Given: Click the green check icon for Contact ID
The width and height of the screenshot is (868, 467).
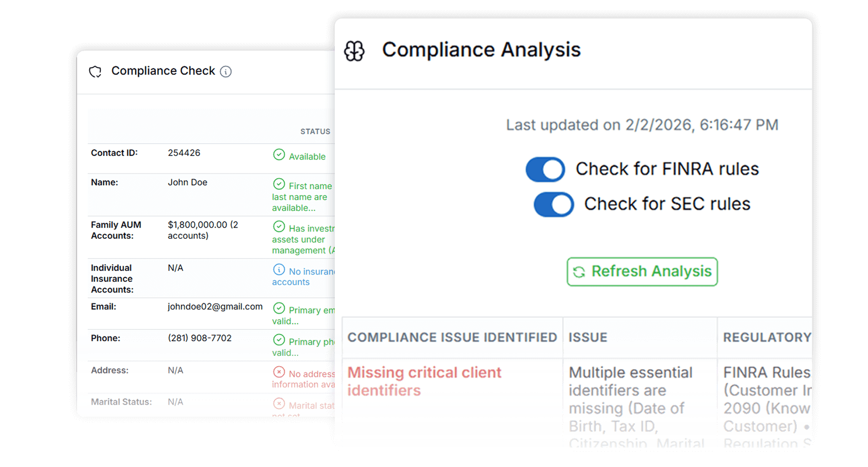Looking at the screenshot, I should [279, 155].
